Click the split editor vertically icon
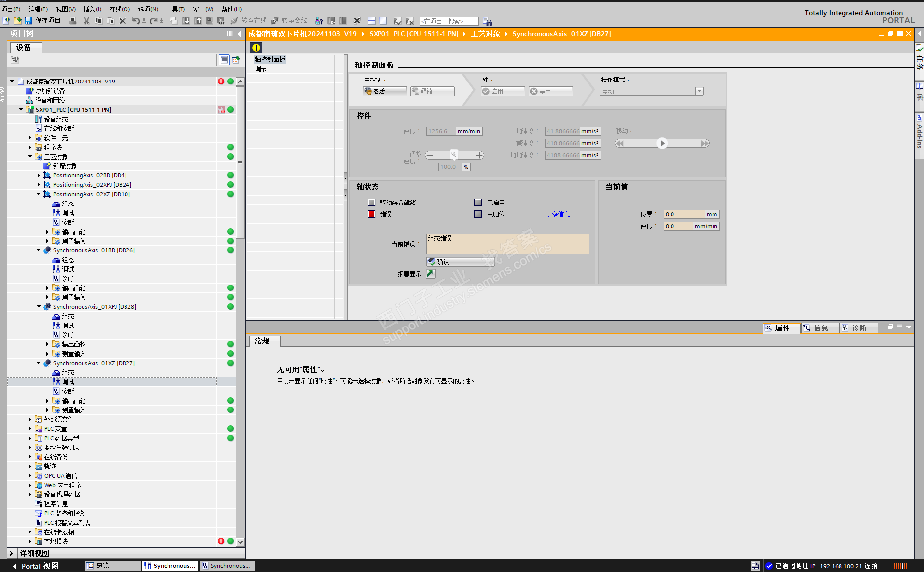924x572 pixels. click(383, 20)
